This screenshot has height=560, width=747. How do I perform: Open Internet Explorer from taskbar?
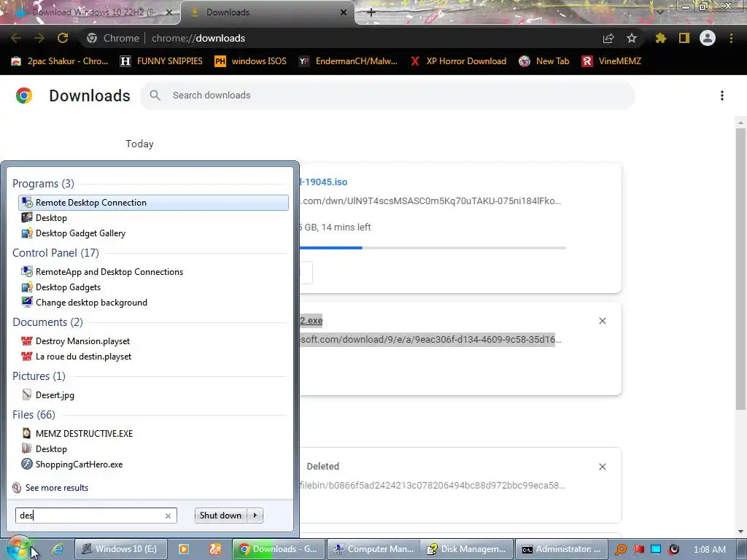[x=58, y=549]
